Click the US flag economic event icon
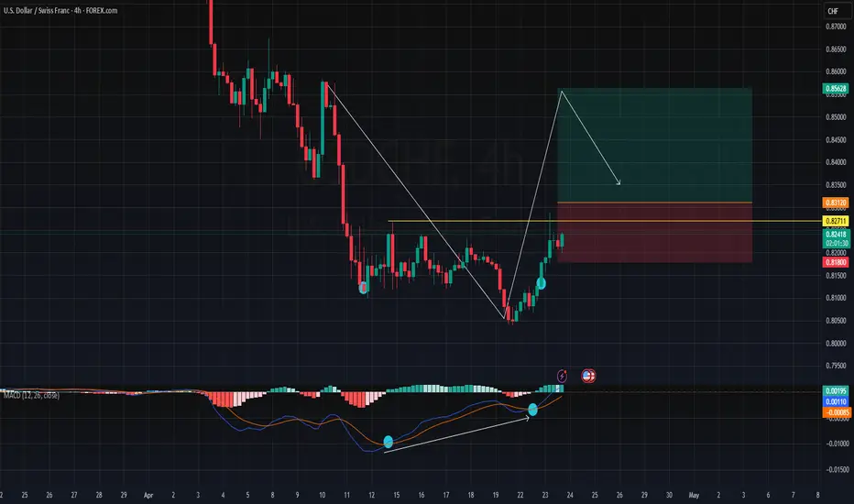This screenshot has width=854, height=504. click(x=588, y=376)
